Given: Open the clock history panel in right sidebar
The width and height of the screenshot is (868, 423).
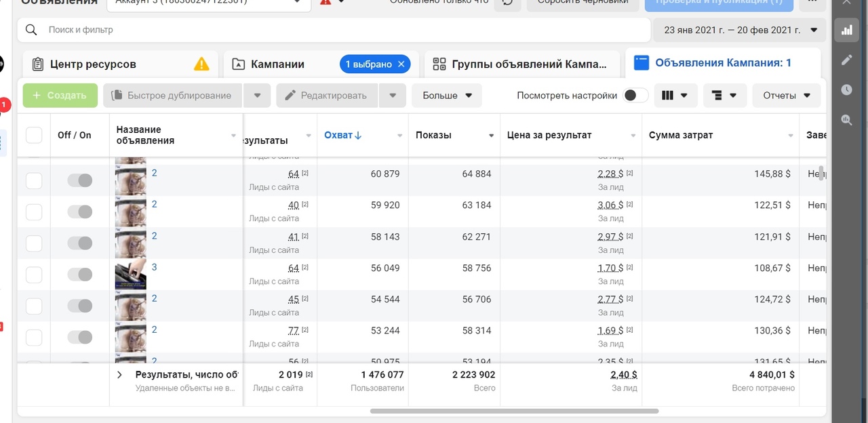Looking at the screenshot, I should click(x=846, y=89).
